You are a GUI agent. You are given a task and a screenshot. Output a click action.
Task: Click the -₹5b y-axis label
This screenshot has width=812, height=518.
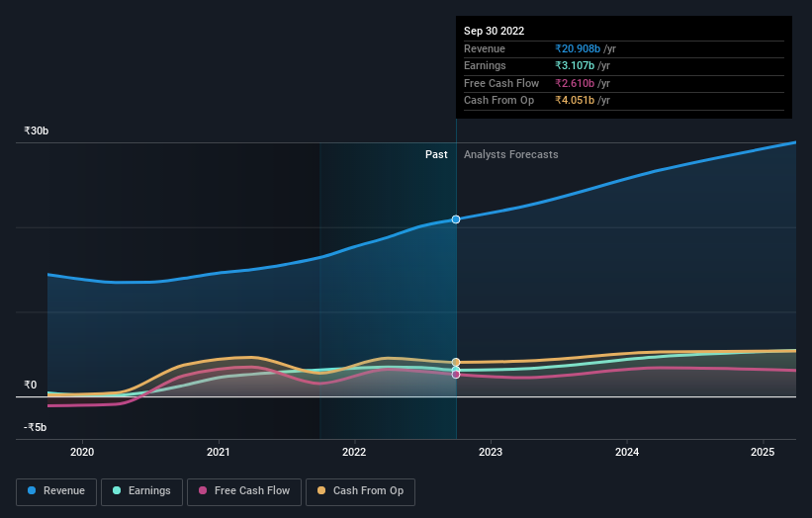click(36, 427)
